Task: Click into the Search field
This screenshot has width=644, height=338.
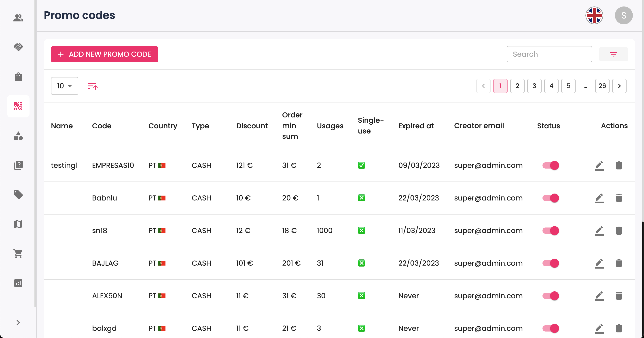Action: click(549, 54)
